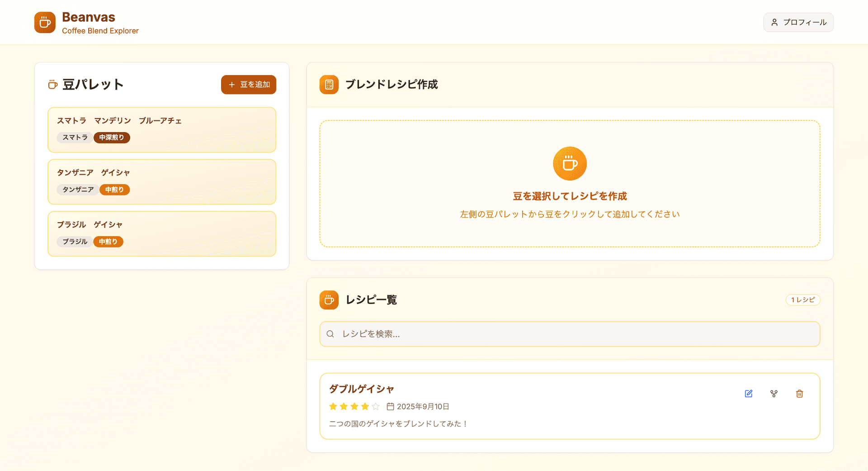Click the 豆パレット coffee cup icon
Image resolution: width=868 pixels, height=471 pixels.
pyautogui.click(x=52, y=84)
